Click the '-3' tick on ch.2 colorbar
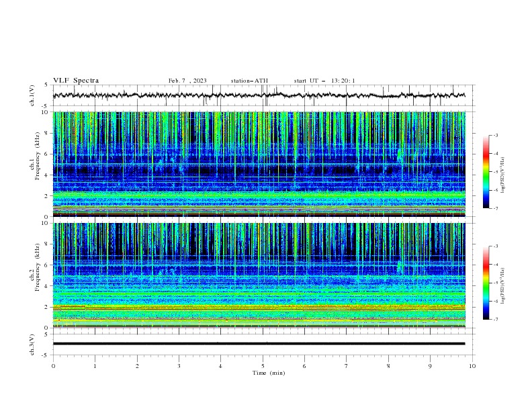Image resolution: width=532 pixels, height=411 pixels. pos(495,246)
